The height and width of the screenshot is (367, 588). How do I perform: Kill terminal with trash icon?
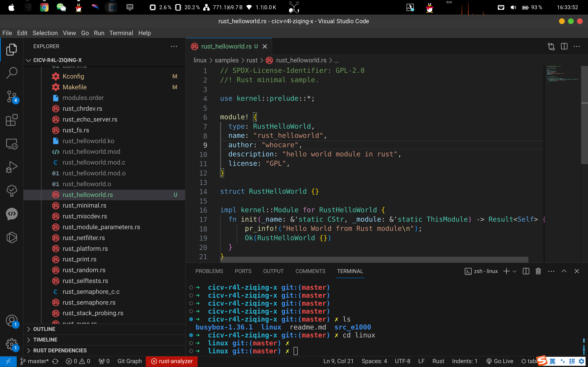click(538, 271)
